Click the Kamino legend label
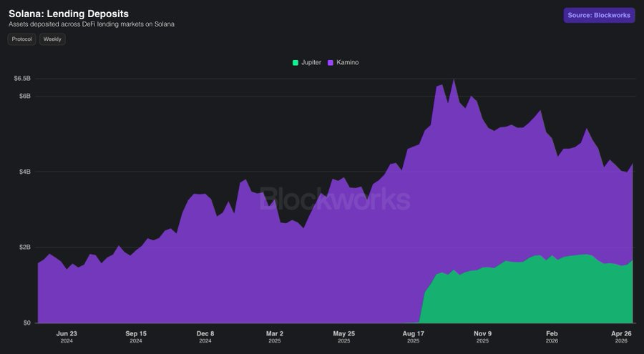The width and height of the screenshot is (644, 354). point(348,62)
